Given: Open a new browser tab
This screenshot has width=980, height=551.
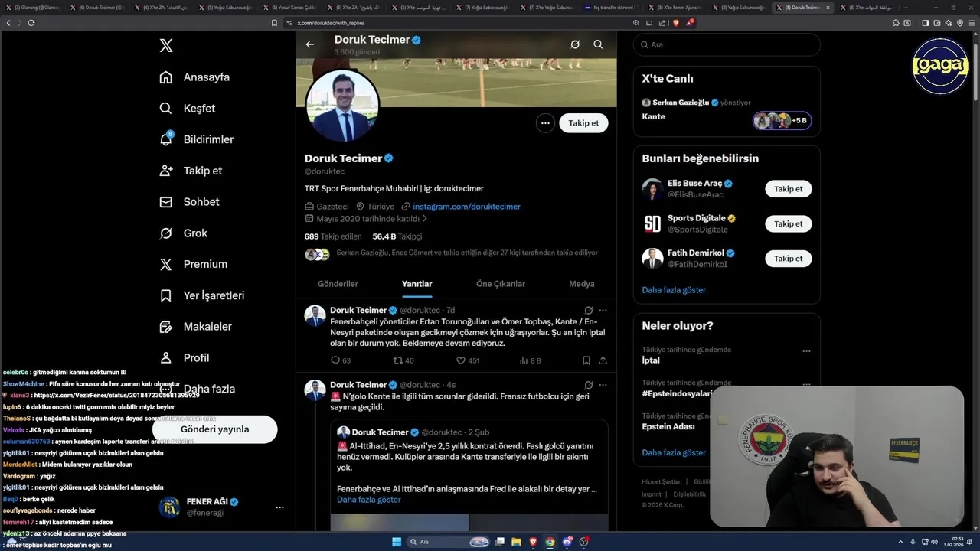Looking at the screenshot, I should click(906, 8).
